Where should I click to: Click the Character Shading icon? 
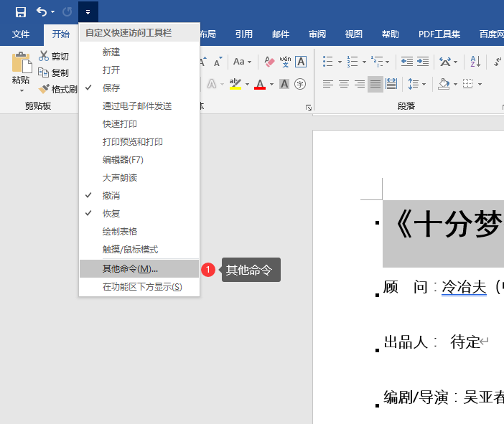pos(284,84)
